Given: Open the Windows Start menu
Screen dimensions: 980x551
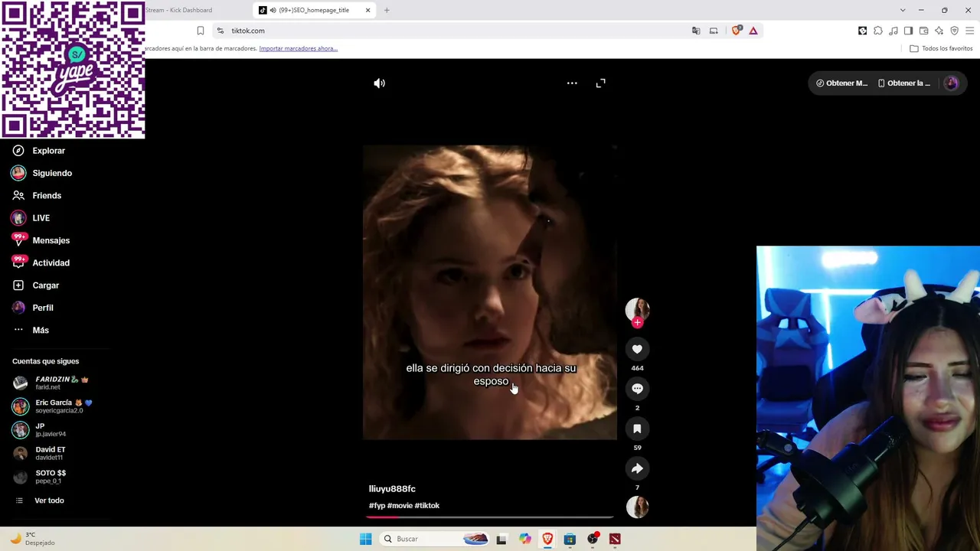Looking at the screenshot, I should 365,539.
